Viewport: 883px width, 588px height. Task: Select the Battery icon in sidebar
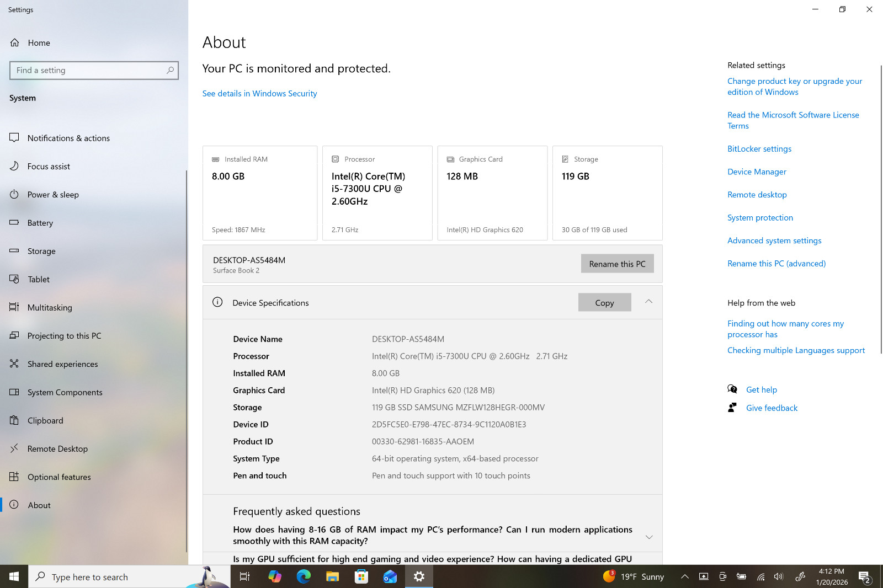pyautogui.click(x=14, y=222)
